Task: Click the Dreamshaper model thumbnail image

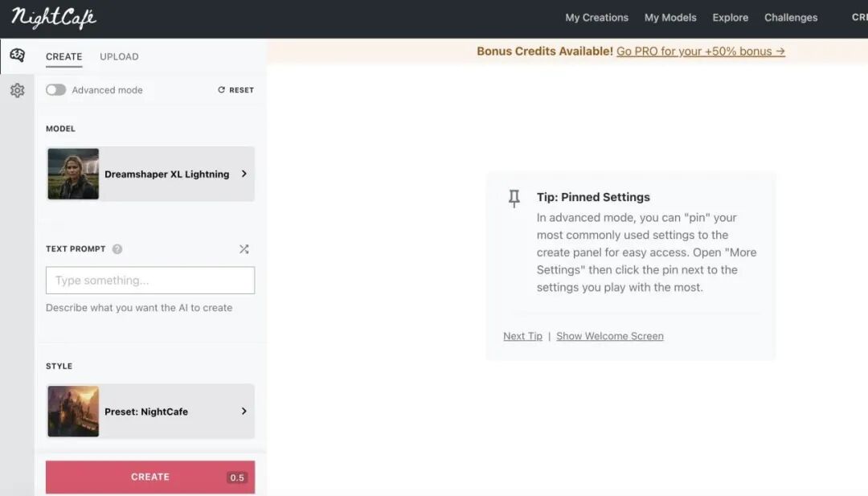Action: click(x=73, y=174)
